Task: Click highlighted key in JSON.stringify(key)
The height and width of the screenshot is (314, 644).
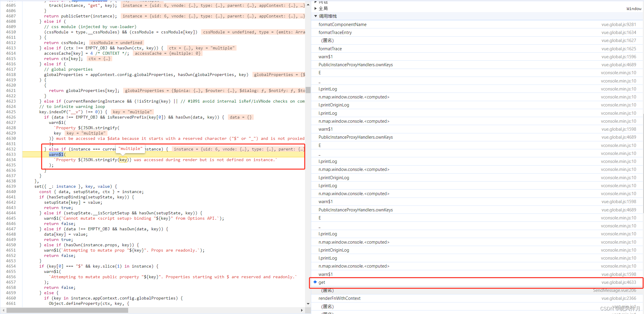Action: (x=123, y=160)
